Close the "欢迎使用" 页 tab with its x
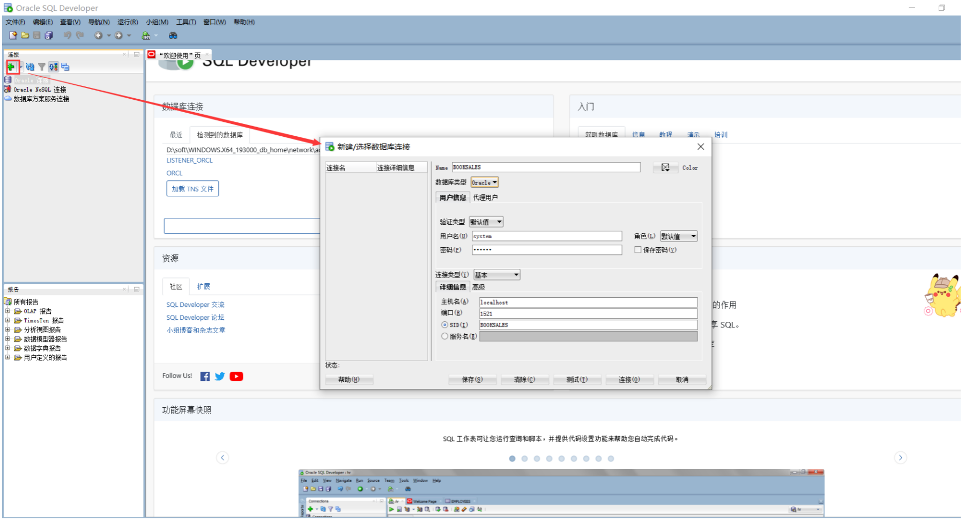The image size is (980, 529). pos(207,55)
